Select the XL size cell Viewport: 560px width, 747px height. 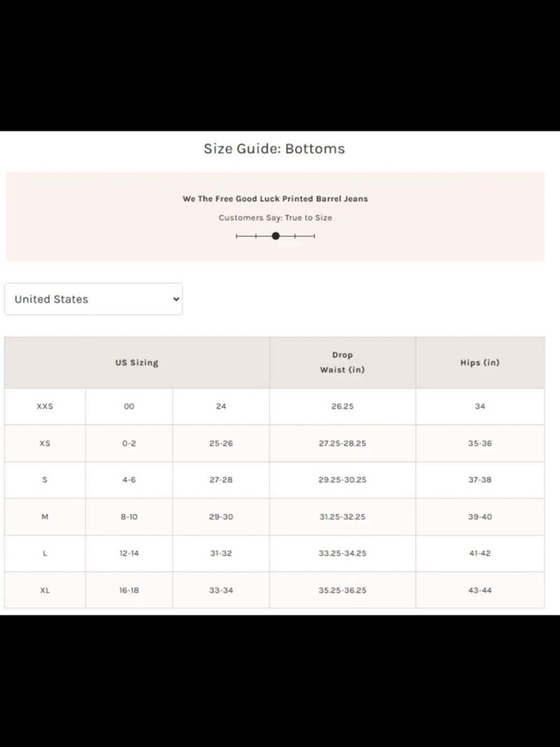[45, 590]
